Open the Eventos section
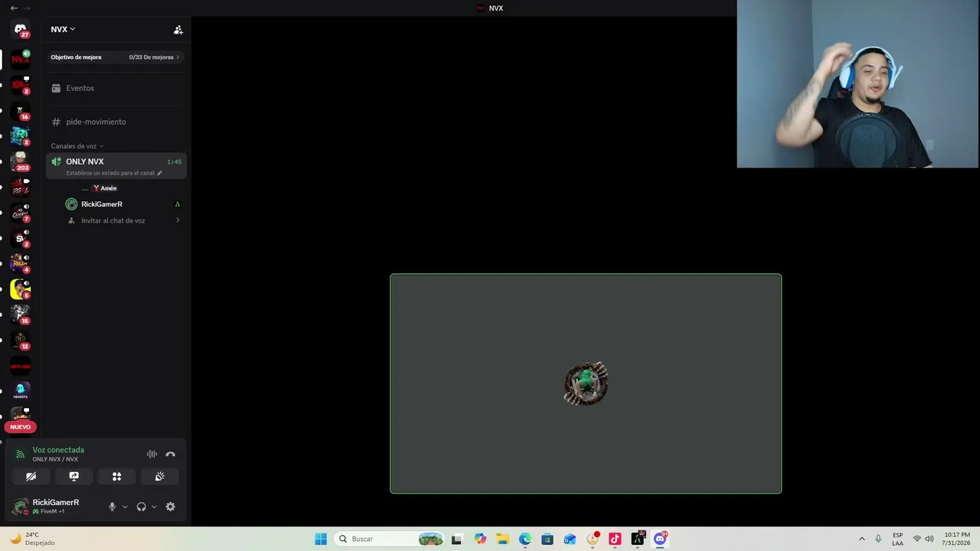The width and height of the screenshot is (980, 551). pos(115,88)
